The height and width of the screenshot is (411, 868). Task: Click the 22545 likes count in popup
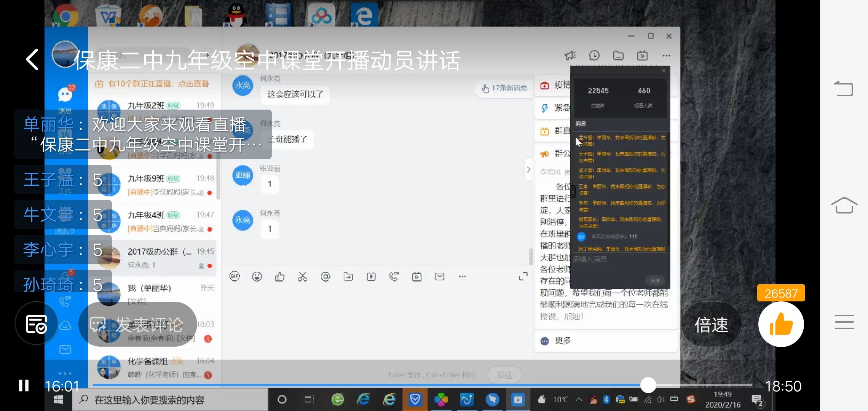click(598, 91)
